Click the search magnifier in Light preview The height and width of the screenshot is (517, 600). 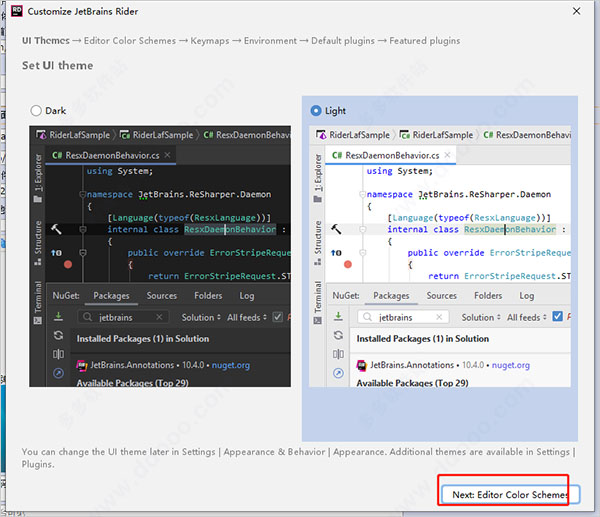pos(367,317)
